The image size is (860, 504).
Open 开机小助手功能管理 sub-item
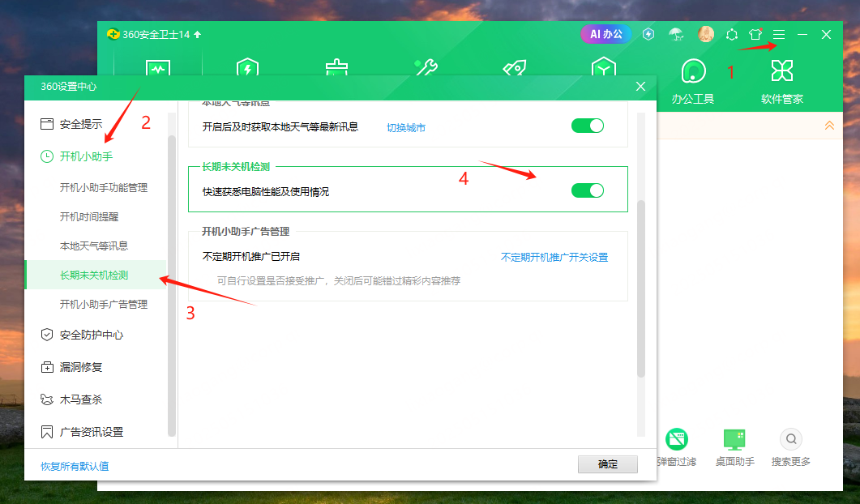104,187
